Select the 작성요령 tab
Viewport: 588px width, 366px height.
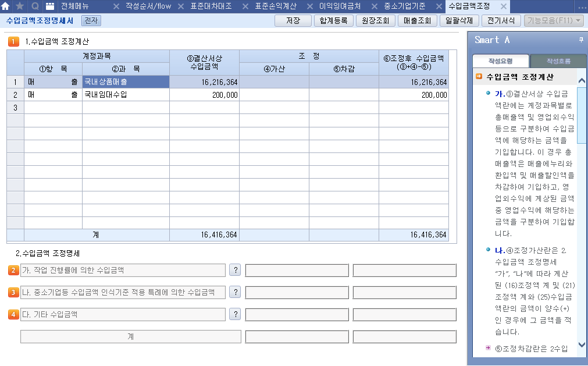500,61
